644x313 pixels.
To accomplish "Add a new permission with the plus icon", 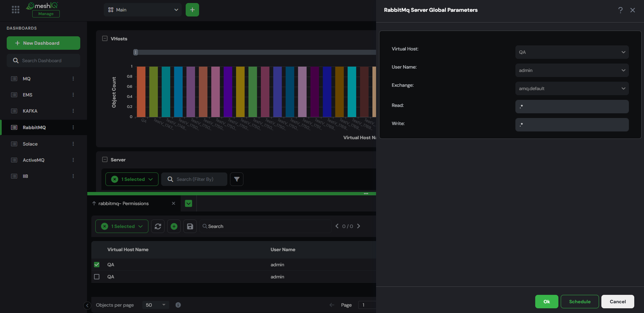I will coord(174,226).
